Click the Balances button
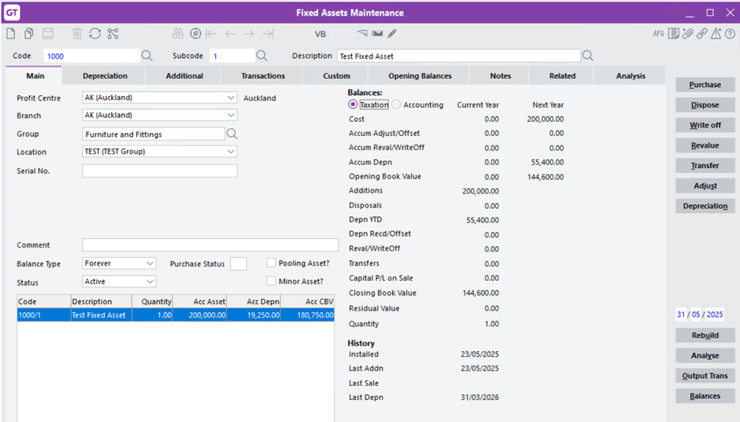Screen dimensions: 740x422 705,396
